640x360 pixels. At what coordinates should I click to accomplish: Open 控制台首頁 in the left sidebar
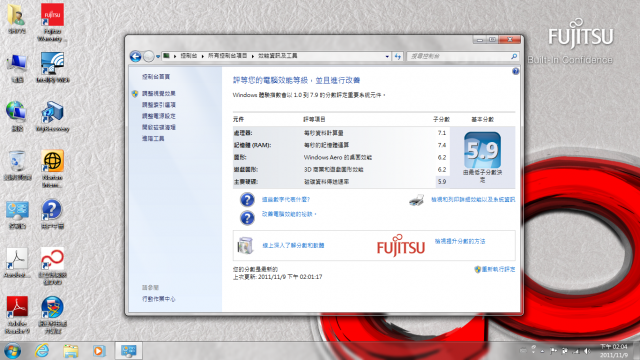pos(156,77)
